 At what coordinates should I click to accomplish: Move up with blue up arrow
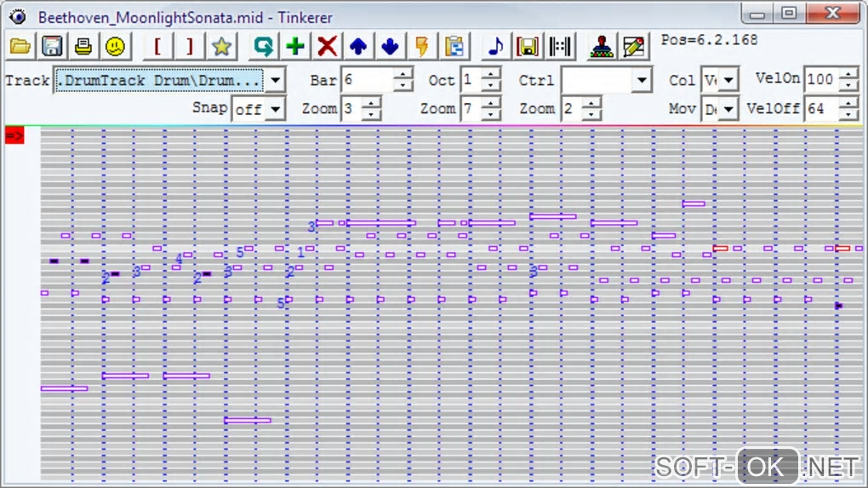point(358,47)
